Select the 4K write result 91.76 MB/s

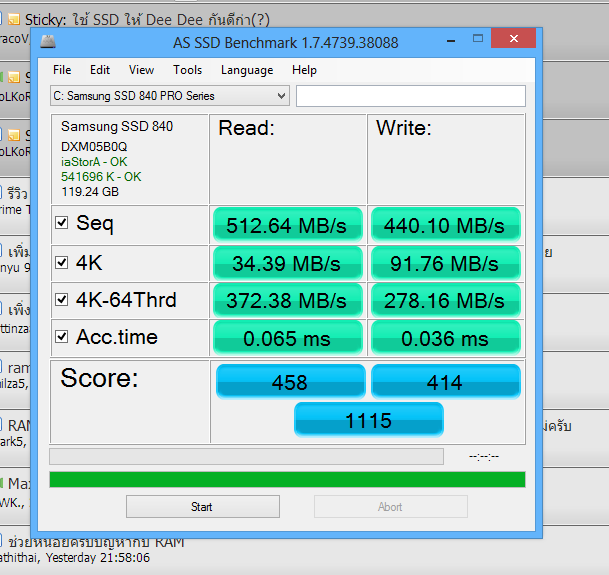click(x=445, y=263)
